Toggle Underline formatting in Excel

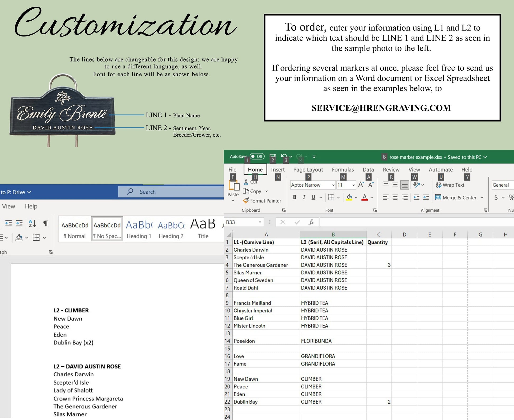tap(313, 197)
